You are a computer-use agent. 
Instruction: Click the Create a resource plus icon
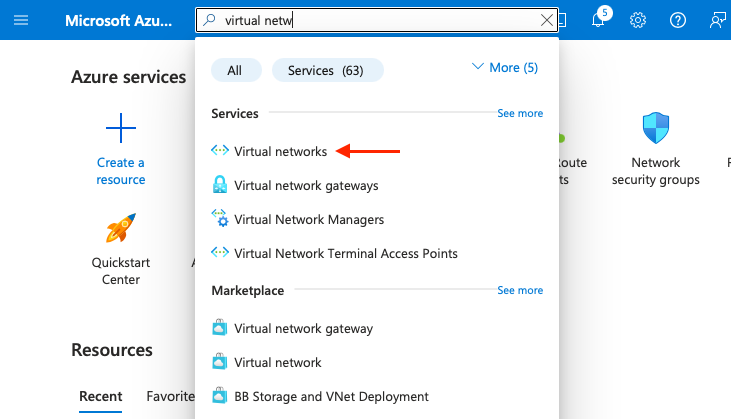pos(121,128)
